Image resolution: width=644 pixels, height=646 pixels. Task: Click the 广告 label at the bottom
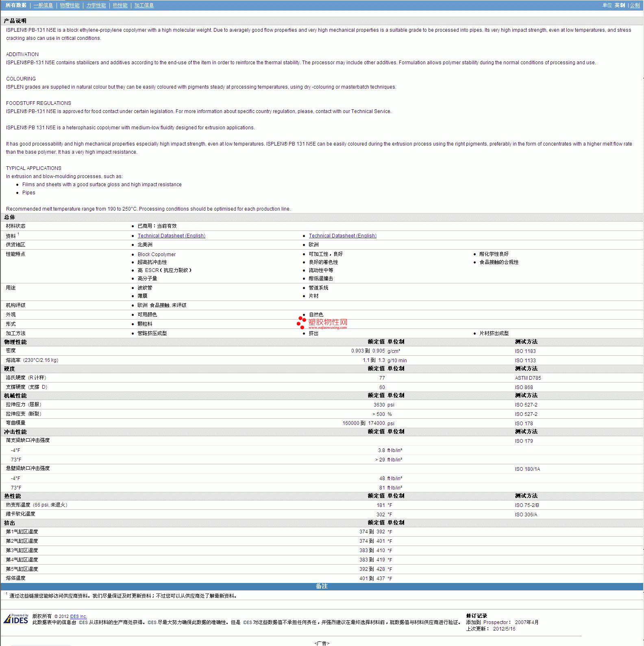tap(322, 643)
